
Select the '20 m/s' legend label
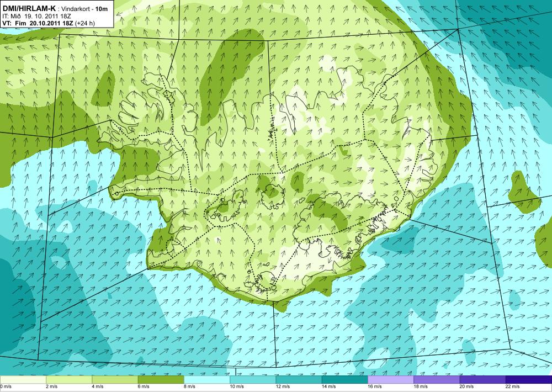coord(467,386)
